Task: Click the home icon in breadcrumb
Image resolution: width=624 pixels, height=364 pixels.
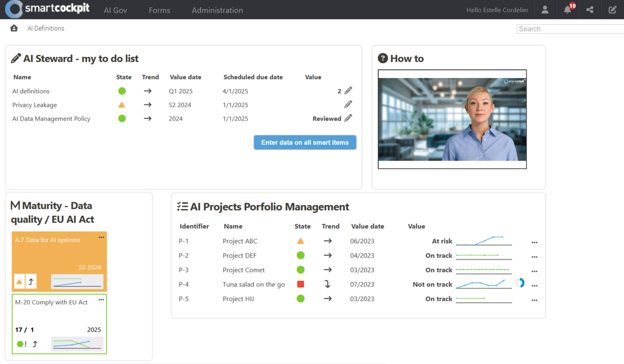Action: (x=14, y=28)
